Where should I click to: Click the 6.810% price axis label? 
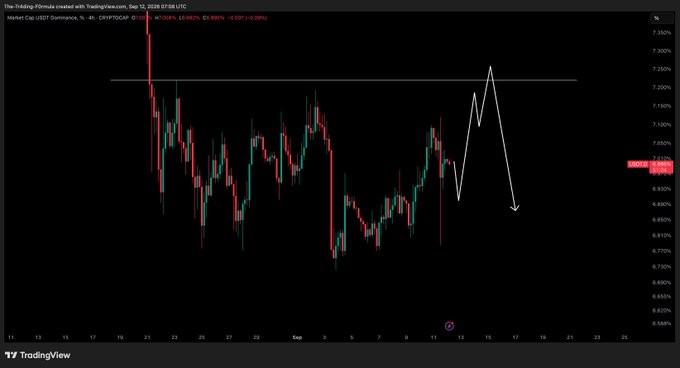661,235
